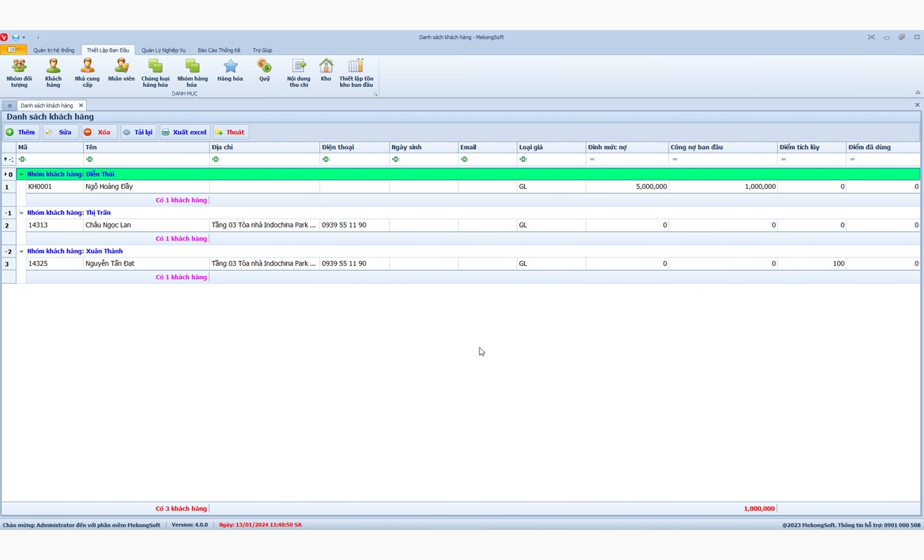
Task: Click the Thêm button to add customer
Action: pos(21,132)
